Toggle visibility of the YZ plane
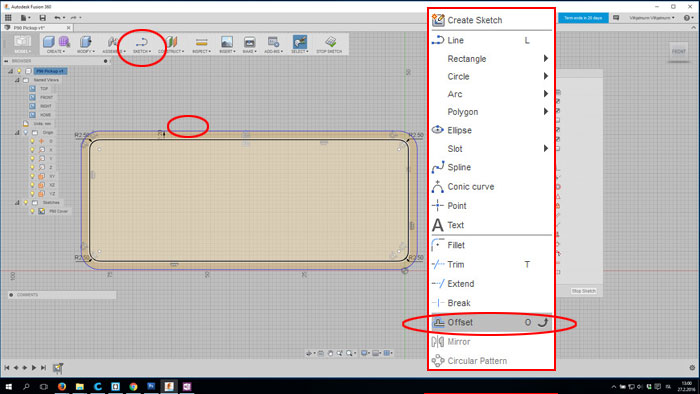This screenshot has width=700, height=394. pyautogui.click(x=32, y=194)
